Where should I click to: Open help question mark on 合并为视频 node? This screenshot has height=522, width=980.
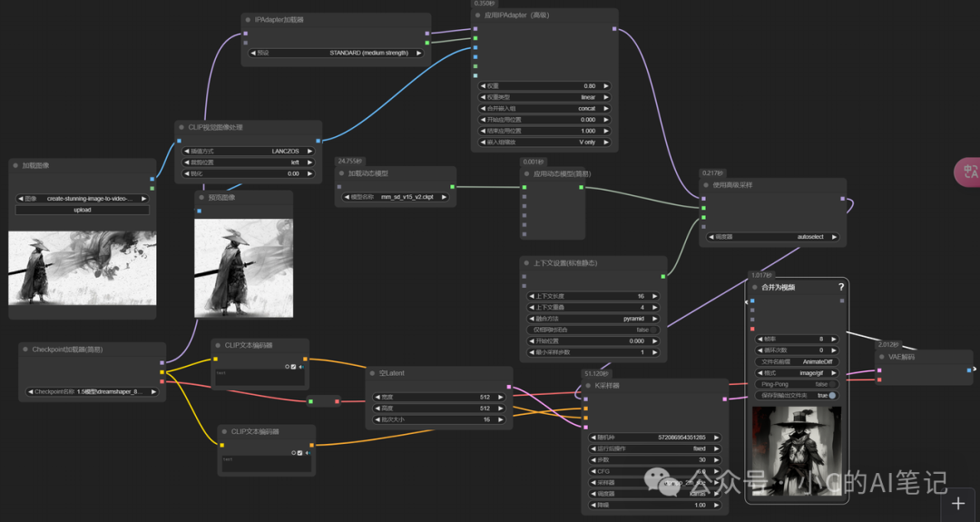click(841, 287)
